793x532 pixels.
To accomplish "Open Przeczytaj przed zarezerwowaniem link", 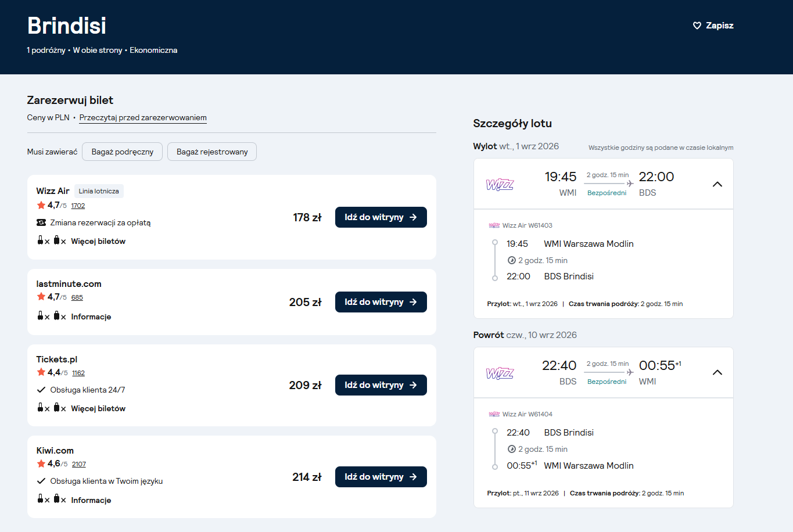I will pos(143,118).
